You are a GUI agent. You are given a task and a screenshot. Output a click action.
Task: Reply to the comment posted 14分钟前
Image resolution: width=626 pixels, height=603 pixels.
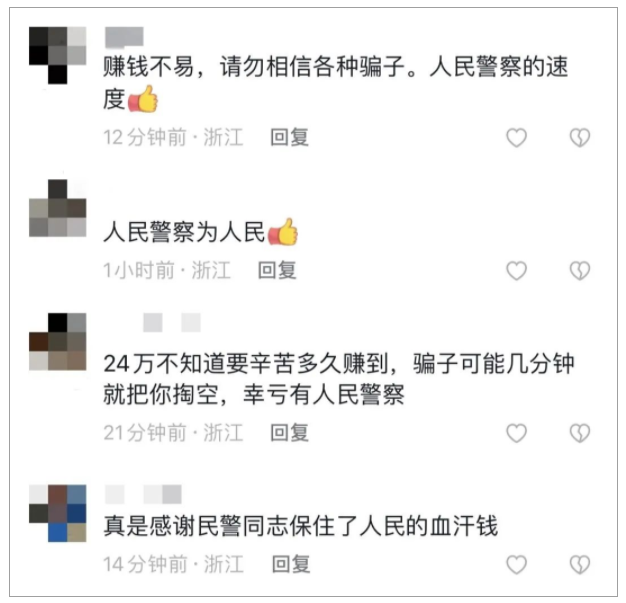(x=291, y=564)
